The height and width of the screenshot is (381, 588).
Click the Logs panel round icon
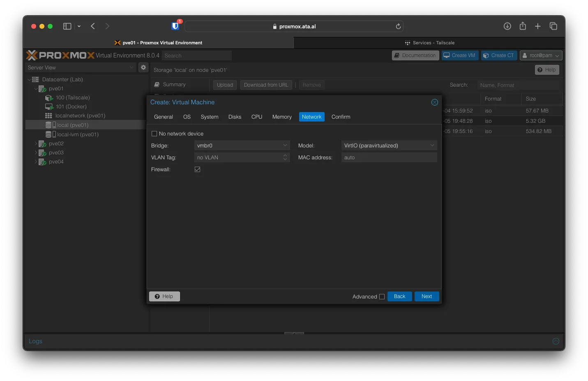556,341
